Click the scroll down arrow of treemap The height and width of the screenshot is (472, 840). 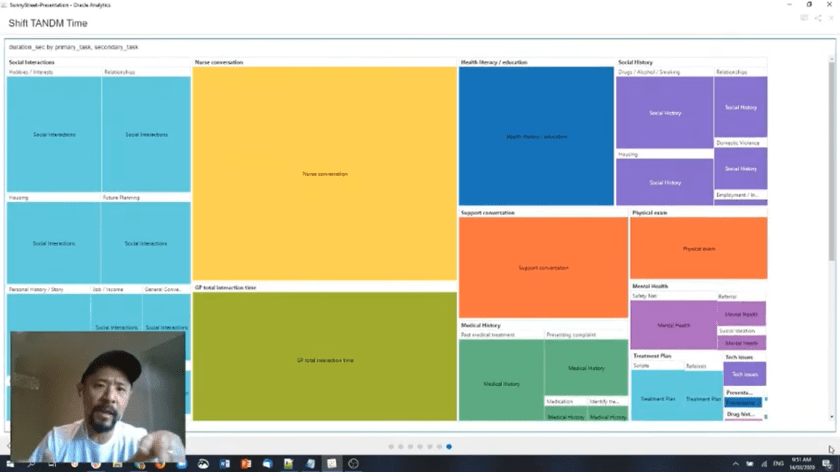831,415
